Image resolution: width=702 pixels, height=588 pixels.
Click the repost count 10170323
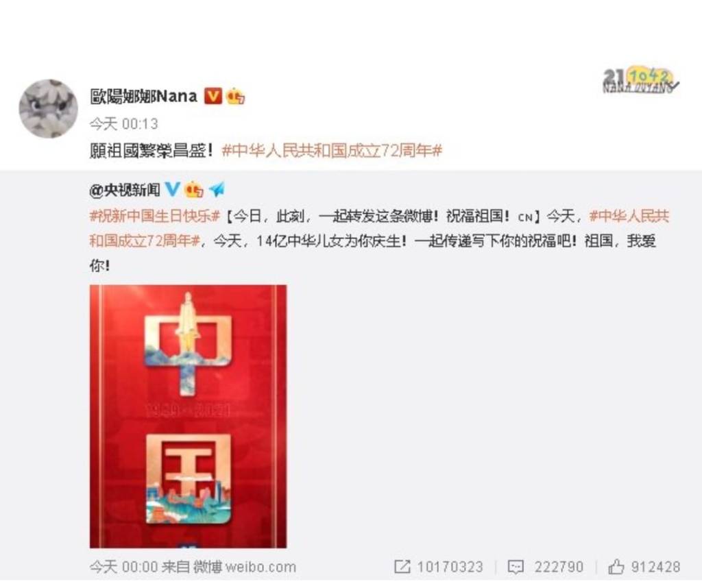coord(450,567)
